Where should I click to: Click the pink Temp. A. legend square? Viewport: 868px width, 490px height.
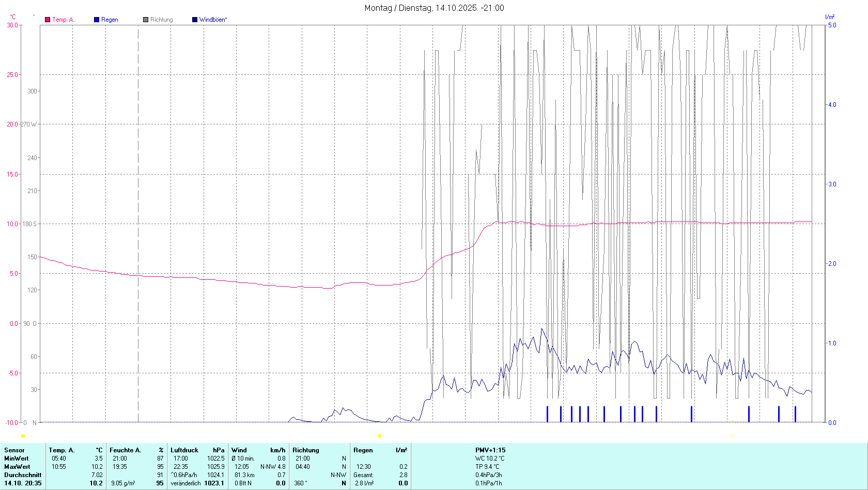(48, 20)
